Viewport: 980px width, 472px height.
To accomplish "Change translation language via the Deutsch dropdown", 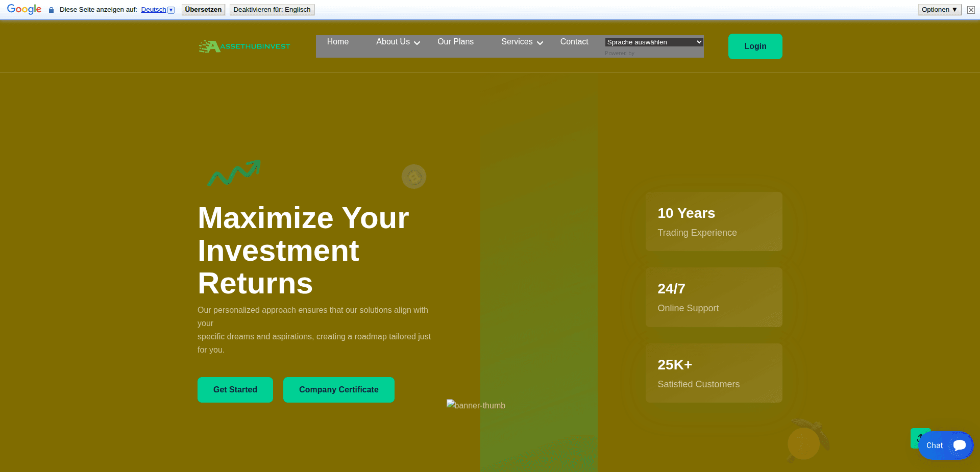I will pos(170,9).
